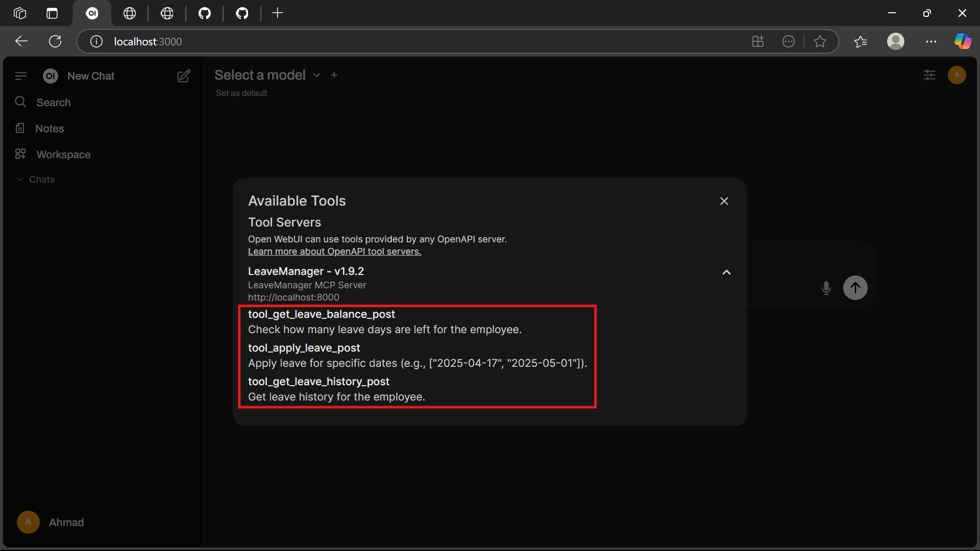Open user avatar menu top right
Viewport: 980px width, 551px height.
point(957,75)
